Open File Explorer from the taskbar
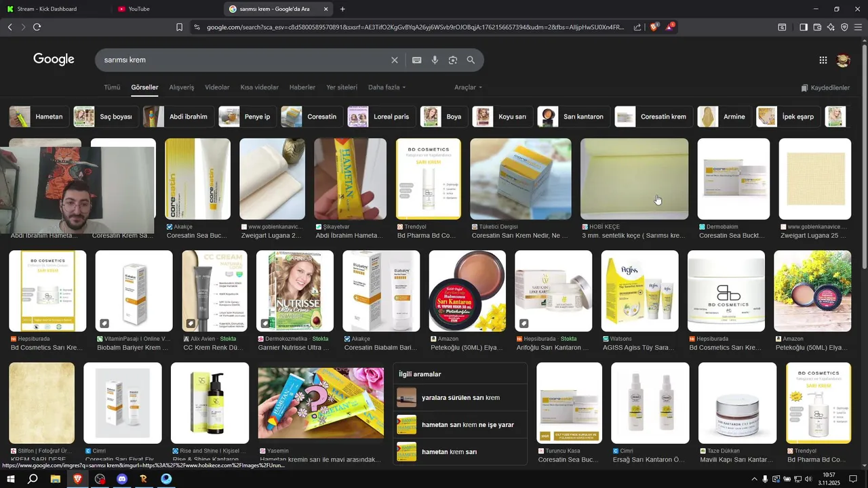The width and height of the screenshot is (868, 488). [x=56, y=479]
